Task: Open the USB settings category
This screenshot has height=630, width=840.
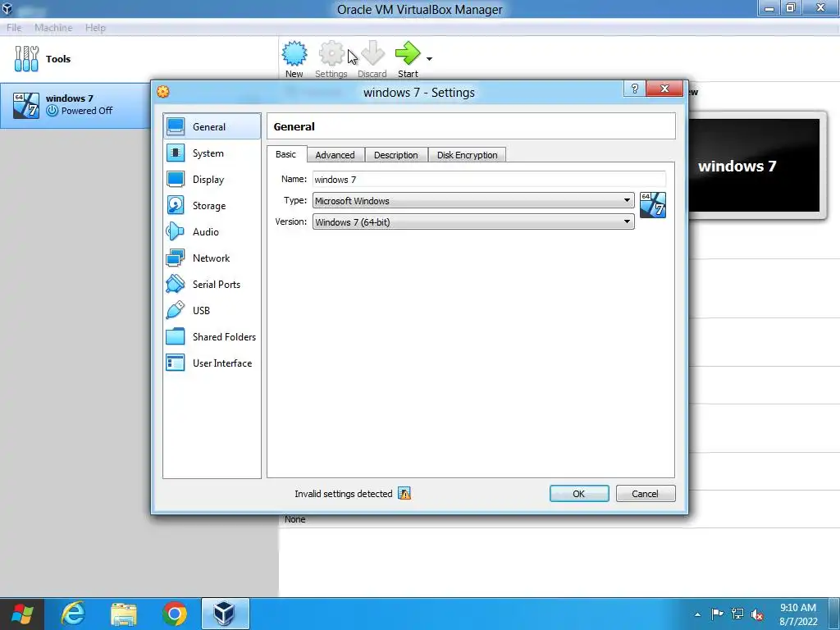Action: point(212,311)
